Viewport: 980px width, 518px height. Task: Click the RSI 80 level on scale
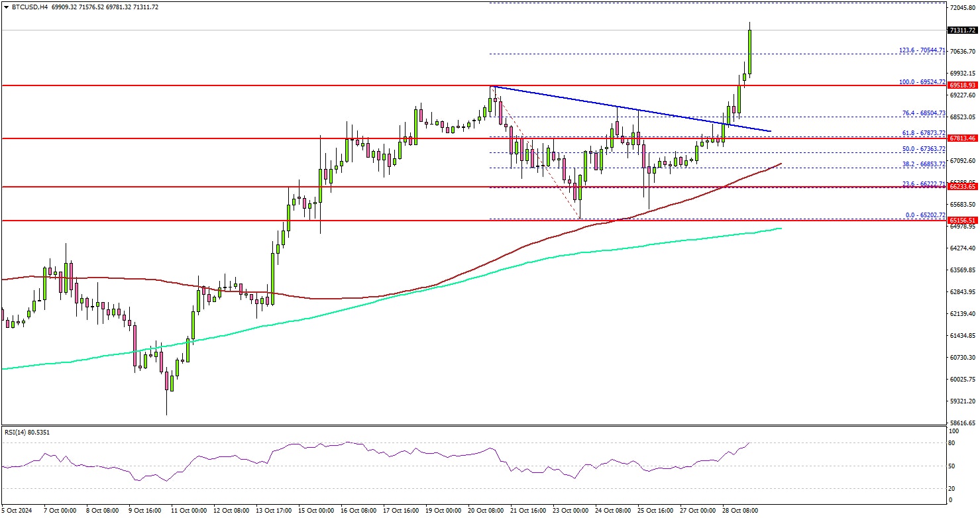coord(952,443)
